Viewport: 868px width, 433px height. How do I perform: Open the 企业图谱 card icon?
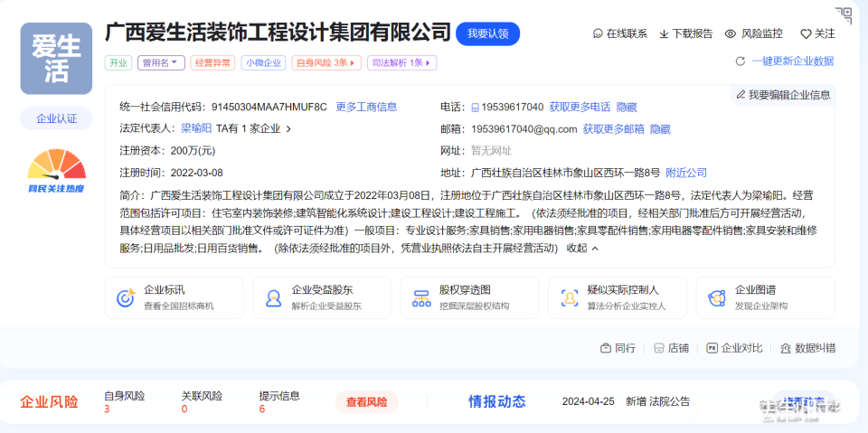(716, 297)
